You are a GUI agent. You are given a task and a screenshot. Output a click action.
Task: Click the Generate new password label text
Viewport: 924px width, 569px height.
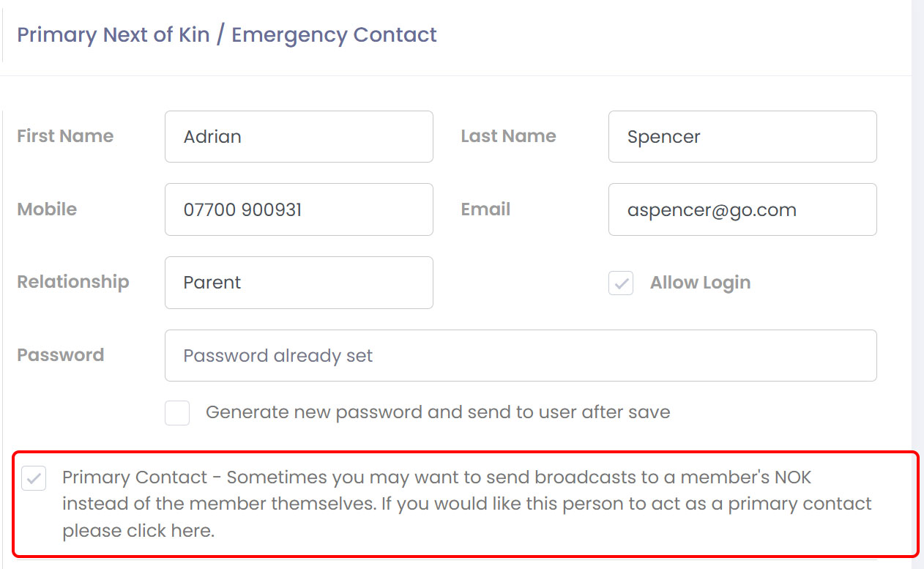tap(438, 412)
